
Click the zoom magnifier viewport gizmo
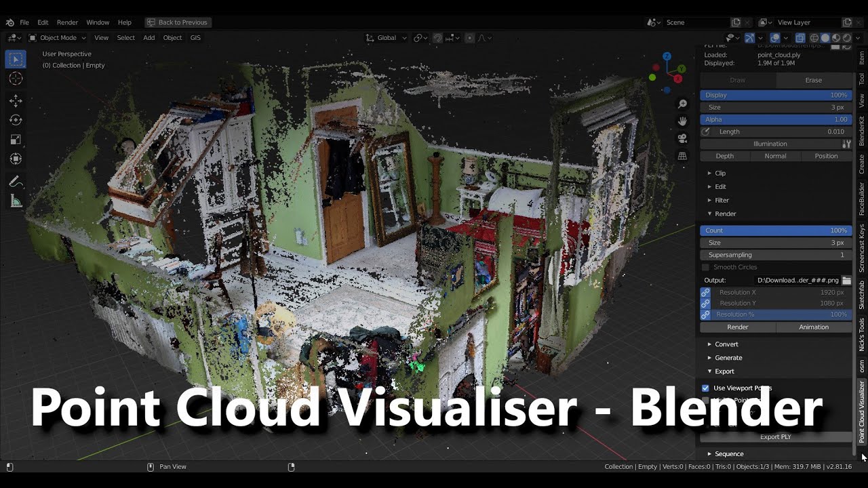(x=683, y=104)
